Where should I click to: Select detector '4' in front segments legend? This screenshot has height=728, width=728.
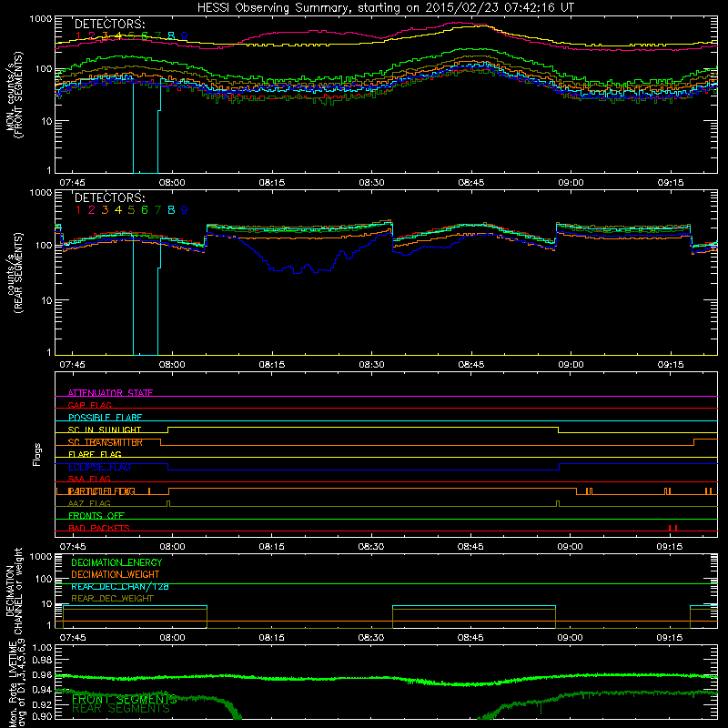pyautogui.click(x=118, y=35)
